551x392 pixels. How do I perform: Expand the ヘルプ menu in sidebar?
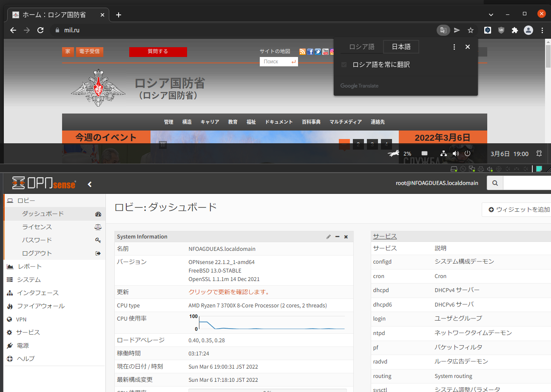(54, 359)
